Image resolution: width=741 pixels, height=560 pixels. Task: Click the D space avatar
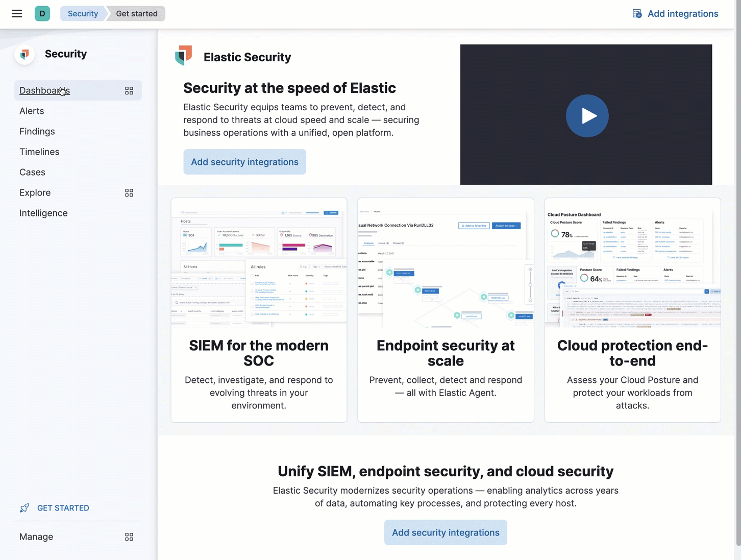(x=42, y=14)
